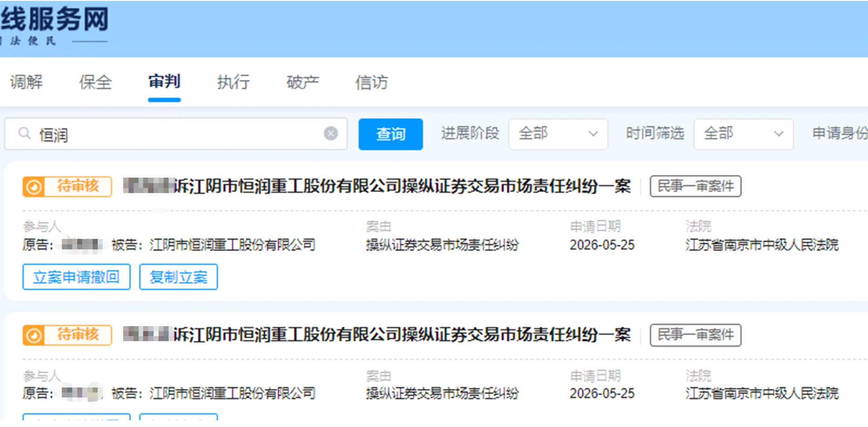Viewport: 868px width, 427px height.
Task: Click the first case date 2026-05-25
Action: pyautogui.click(x=602, y=245)
